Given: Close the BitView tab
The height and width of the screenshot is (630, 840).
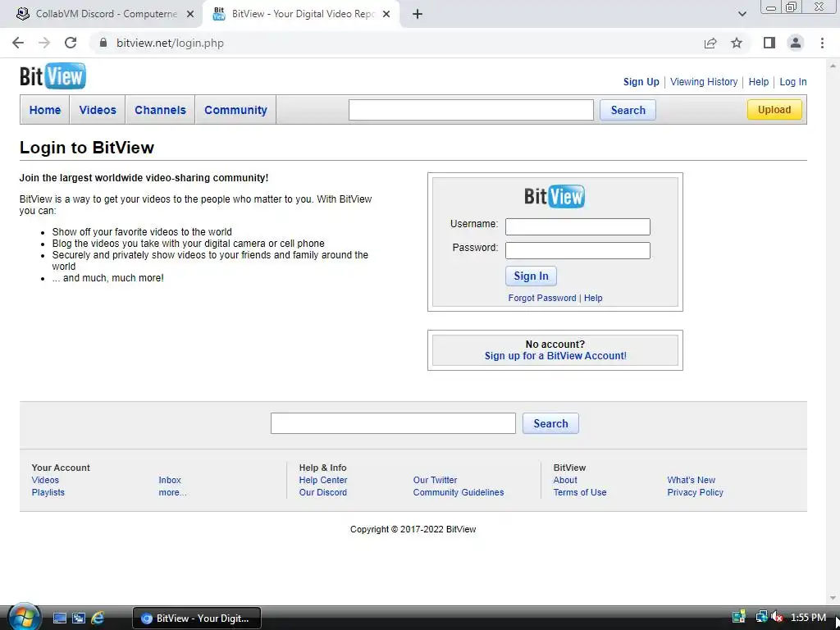Looking at the screenshot, I should coord(386,14).
